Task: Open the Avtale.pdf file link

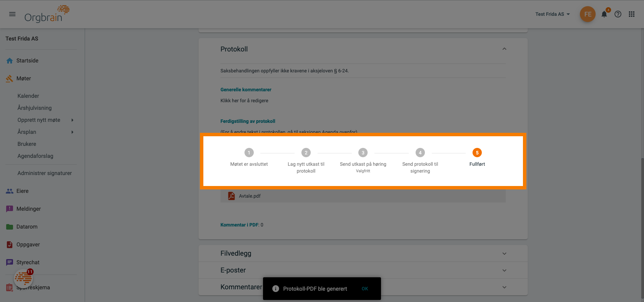Action: pos(250,196)
